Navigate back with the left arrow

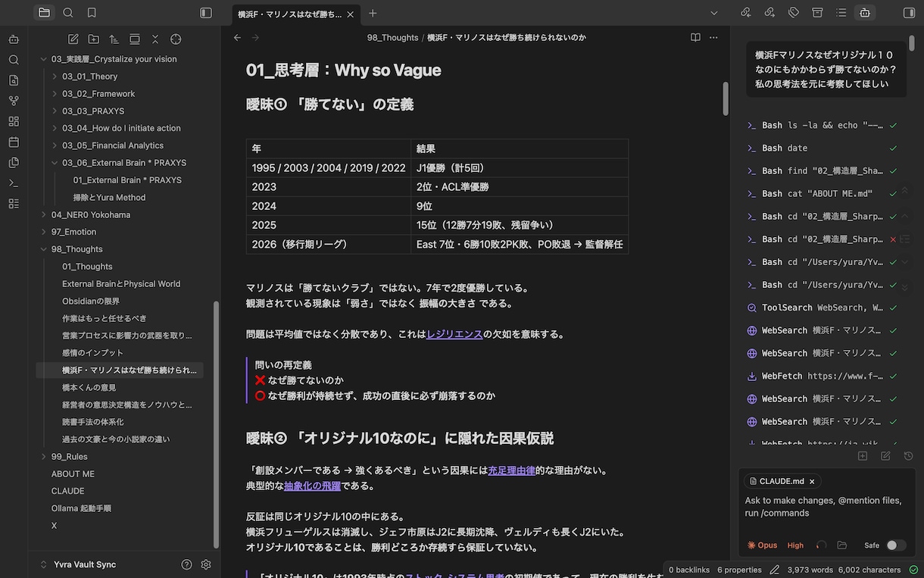coord(237,38)
